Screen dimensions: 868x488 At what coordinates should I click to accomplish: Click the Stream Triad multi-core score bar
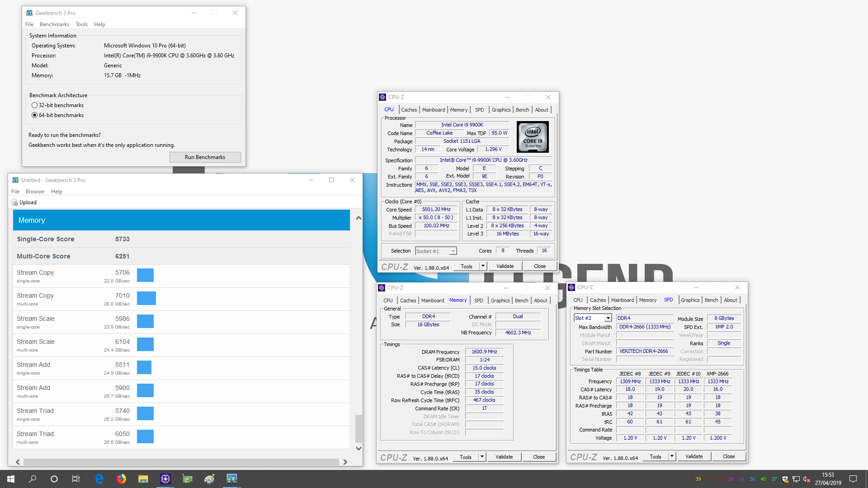click(145, 436)
